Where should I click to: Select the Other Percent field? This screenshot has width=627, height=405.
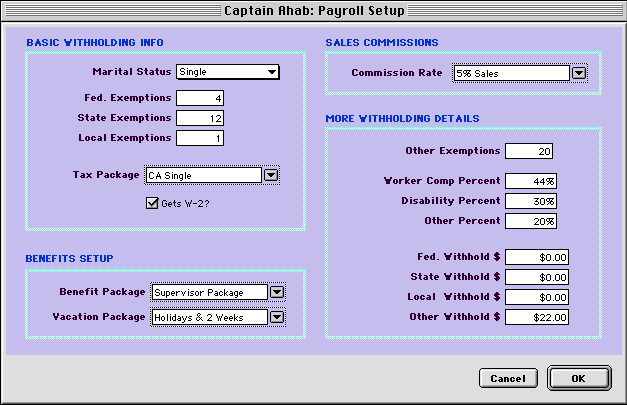tap(531, 221)
